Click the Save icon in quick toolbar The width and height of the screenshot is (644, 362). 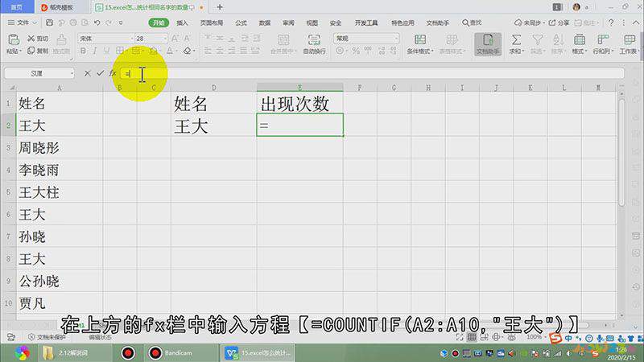[49, 23]
